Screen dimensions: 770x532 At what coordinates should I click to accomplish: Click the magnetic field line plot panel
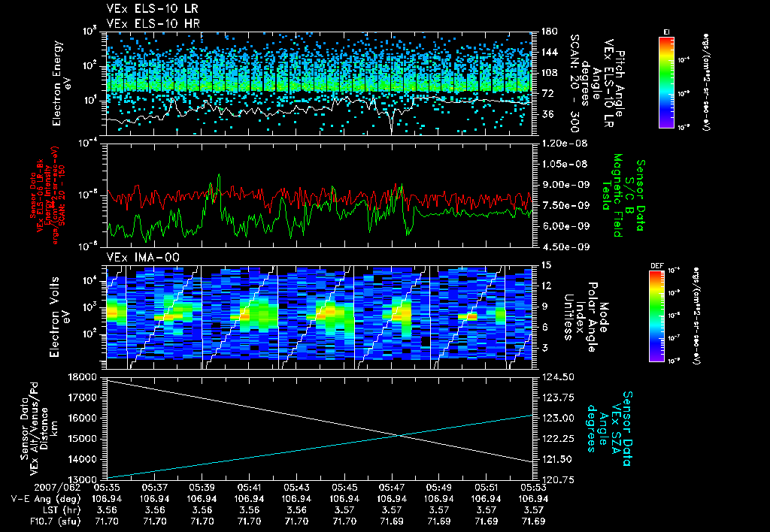pos(319,195)
